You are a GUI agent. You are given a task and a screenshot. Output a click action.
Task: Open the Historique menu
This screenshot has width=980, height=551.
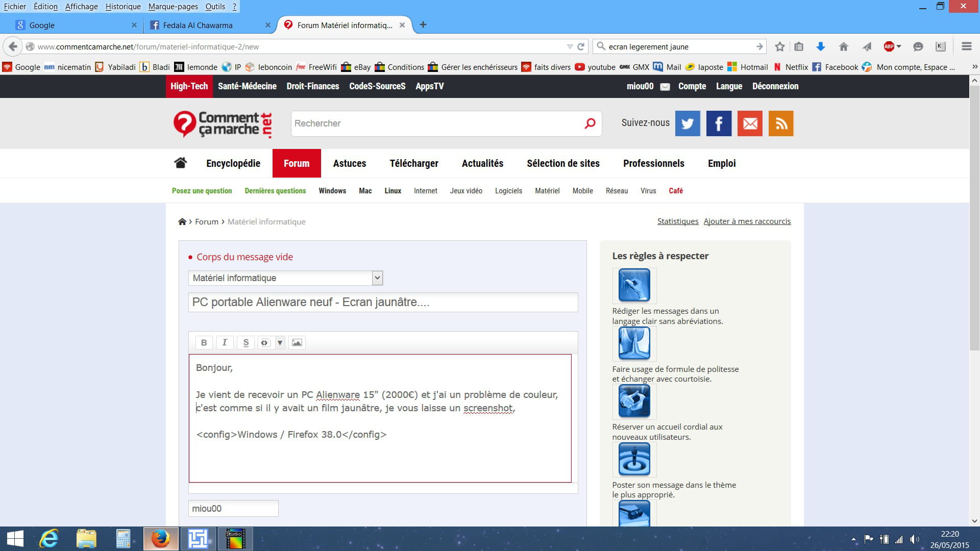[x=123, y=6]
